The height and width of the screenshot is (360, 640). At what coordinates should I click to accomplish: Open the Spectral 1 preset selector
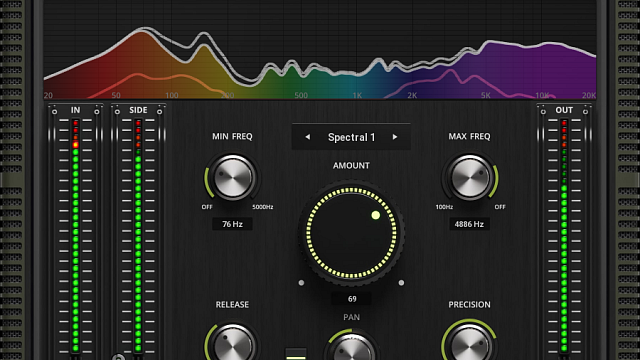click(351, 137)
